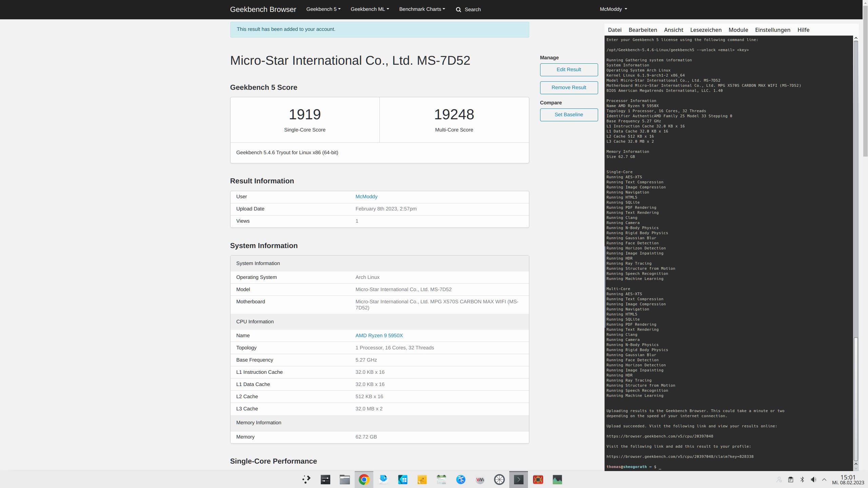Image resolution: width=868 pixels, height=488 pixels.
Task: Launch the round wheel icon in taskbar
Action: click(499, 480)
